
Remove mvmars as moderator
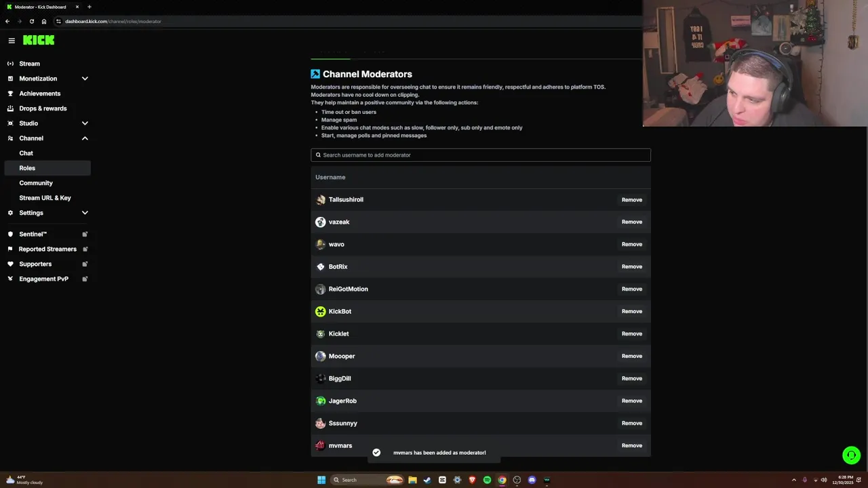(x=632, y=446)
